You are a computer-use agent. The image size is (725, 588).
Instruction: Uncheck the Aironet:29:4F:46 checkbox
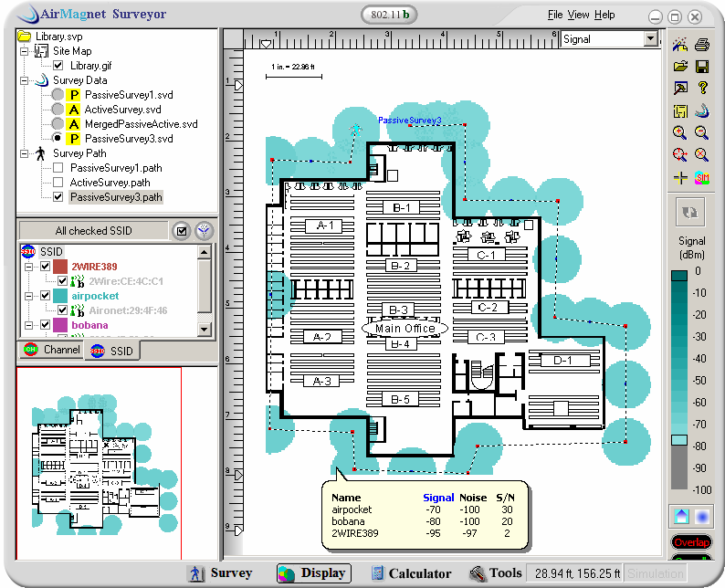point(62,310)
